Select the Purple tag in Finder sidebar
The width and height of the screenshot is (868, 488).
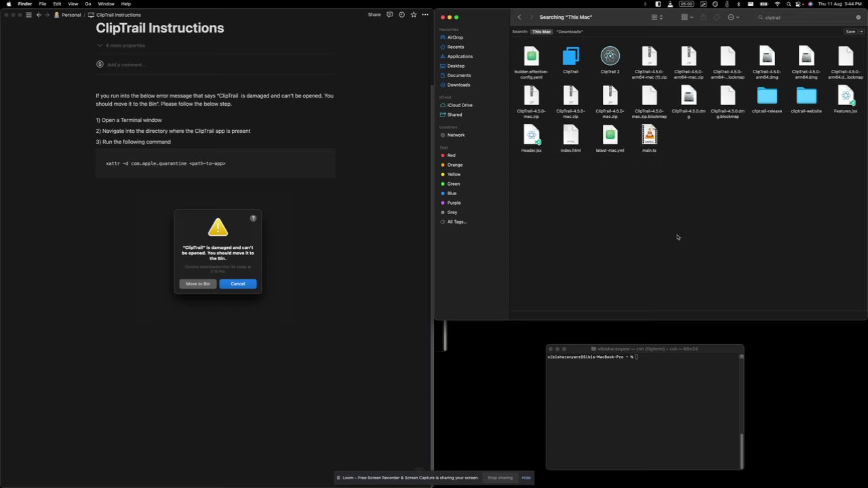tap(454, 203)
